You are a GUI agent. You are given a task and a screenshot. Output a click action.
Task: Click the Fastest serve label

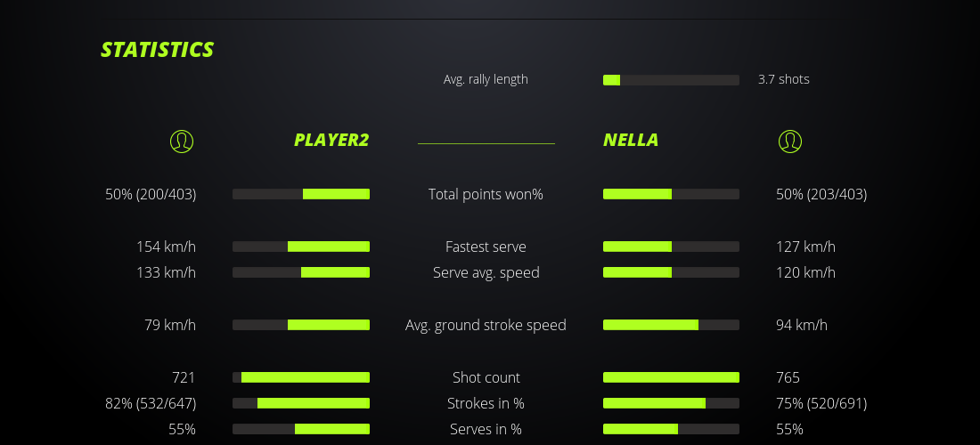click(486, 247)
